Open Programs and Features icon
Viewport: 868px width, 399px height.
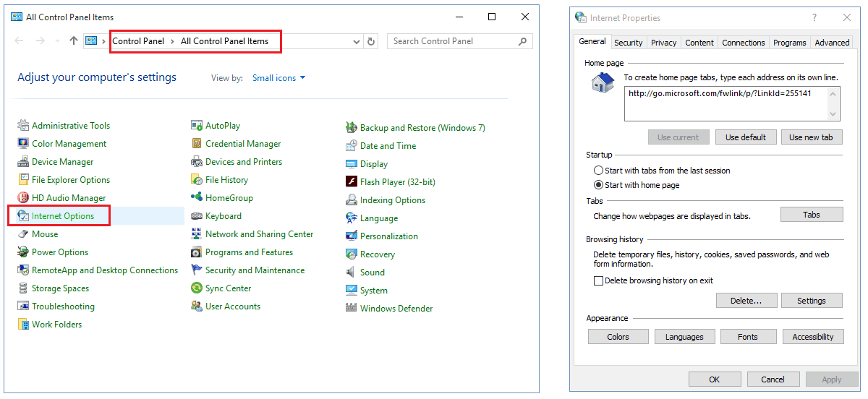(x=197, y=252)
